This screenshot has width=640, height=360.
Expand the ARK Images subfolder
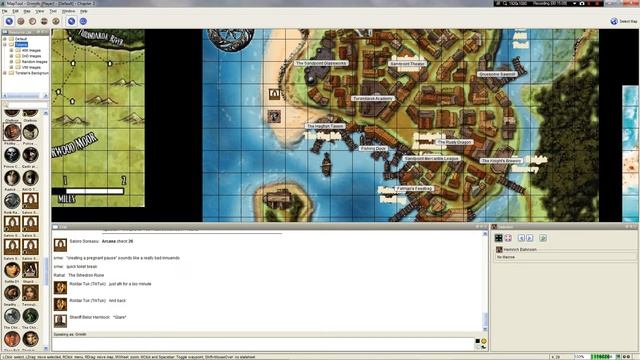click(x=11, y=50)
